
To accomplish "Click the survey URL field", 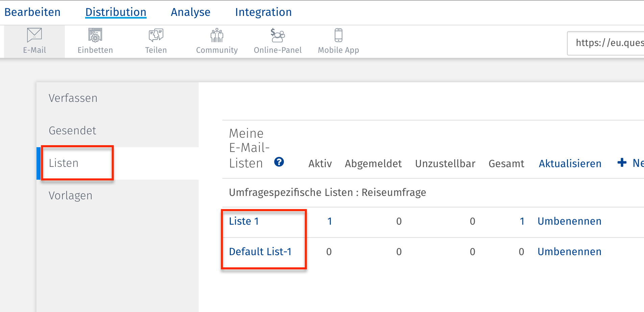I will pyautogui.click(x=608, y=43).
